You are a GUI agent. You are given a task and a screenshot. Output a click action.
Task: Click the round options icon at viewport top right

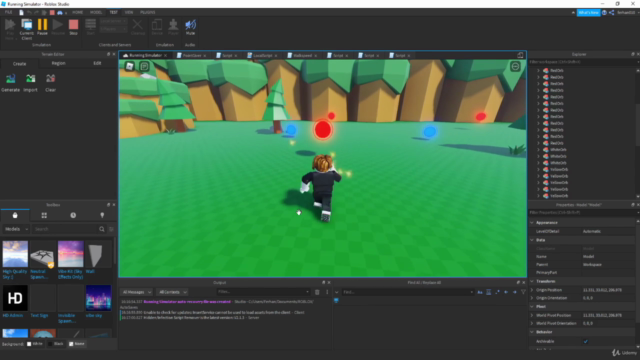515,66
